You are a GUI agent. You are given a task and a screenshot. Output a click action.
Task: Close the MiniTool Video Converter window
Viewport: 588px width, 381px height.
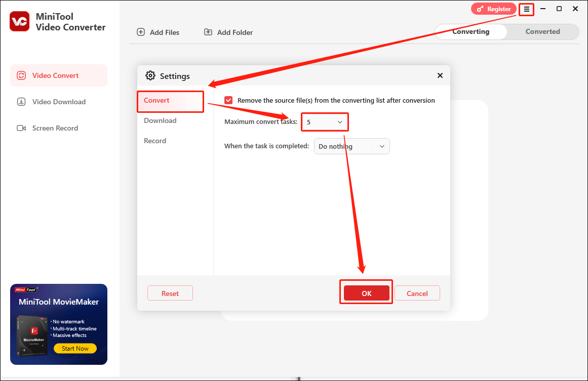pyautogui.click(x=575, y=9)
